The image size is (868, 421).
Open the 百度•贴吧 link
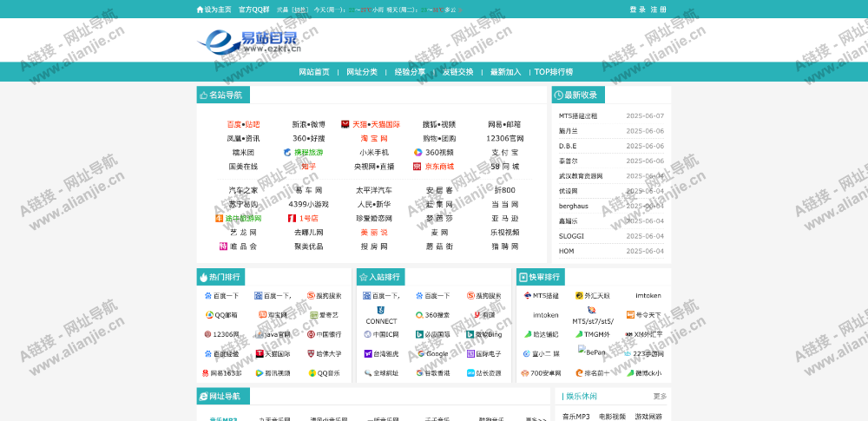tap(244, 125)
